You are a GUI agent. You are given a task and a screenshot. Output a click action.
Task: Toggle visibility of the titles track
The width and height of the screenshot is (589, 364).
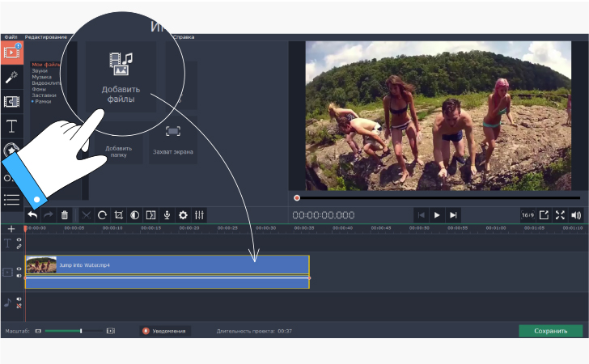(x=19, y=240)
